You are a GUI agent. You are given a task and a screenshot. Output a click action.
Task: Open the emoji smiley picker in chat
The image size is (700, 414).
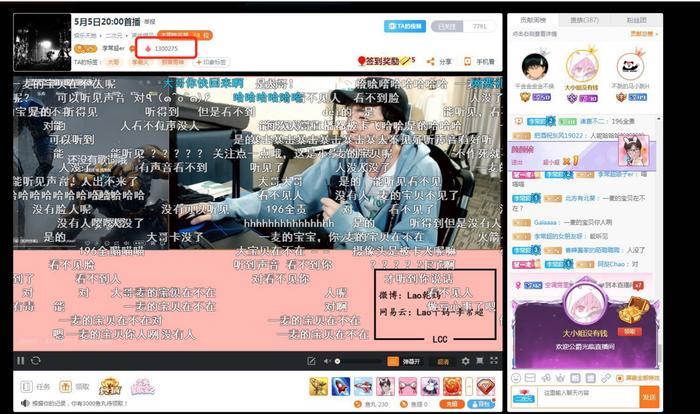pos(516,378)
